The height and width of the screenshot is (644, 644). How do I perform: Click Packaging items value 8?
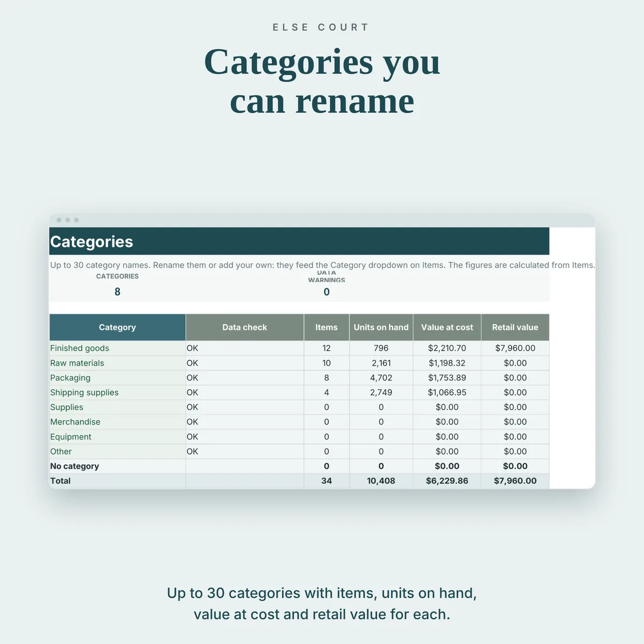(326, 378)
